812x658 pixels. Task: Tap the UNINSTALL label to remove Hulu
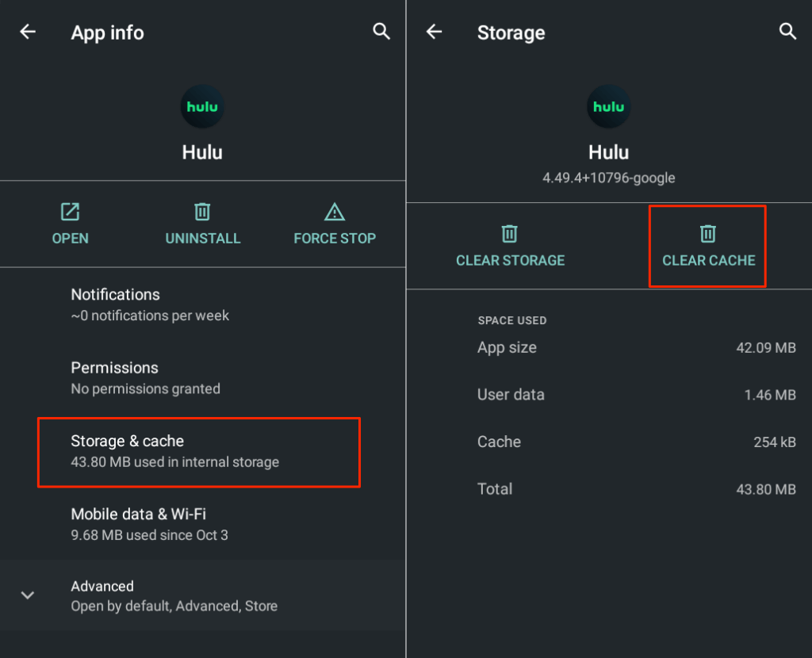coord(202,237)
